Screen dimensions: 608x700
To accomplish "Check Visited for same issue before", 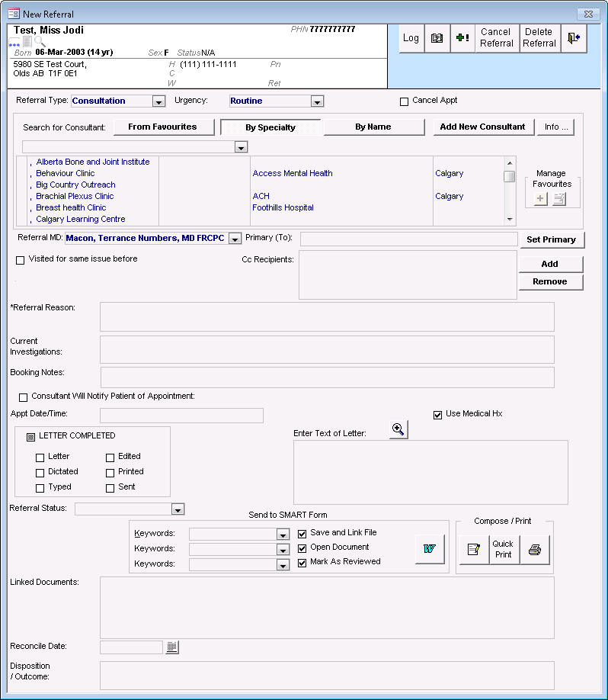I will [x=20, y=260].
